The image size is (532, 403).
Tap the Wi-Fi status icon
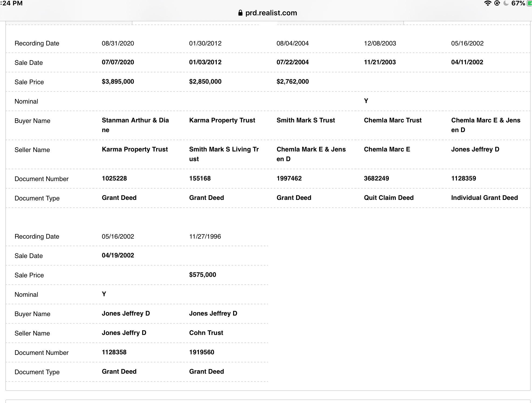(x=488, y=3)
